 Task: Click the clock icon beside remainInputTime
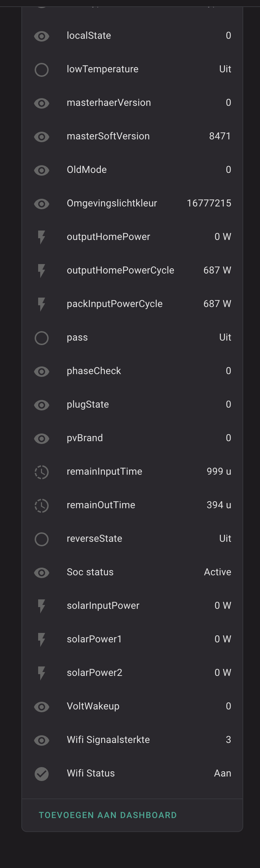pyautogui.click(x=42, y=472)
